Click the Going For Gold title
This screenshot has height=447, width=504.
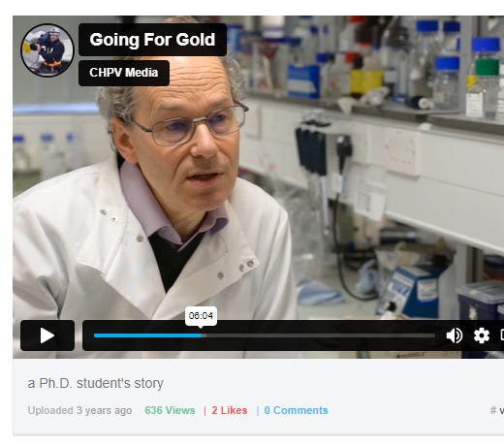coord(152,40)
